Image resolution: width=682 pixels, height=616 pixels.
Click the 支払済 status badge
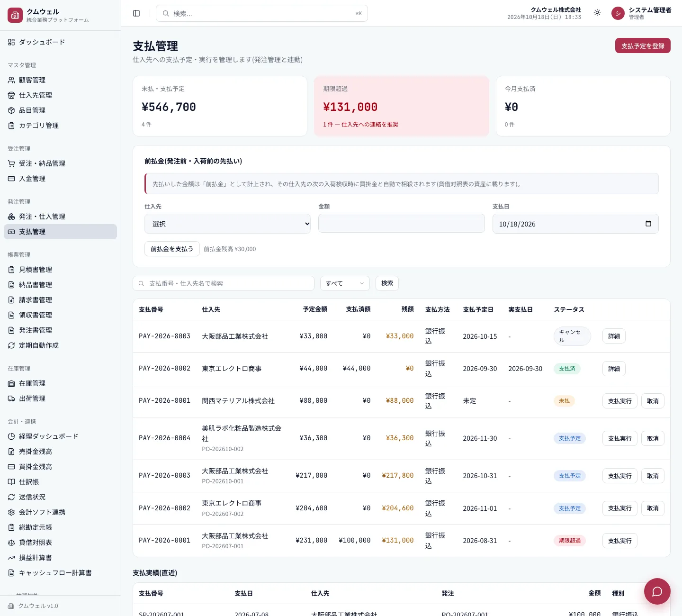[x=567, y=369]
